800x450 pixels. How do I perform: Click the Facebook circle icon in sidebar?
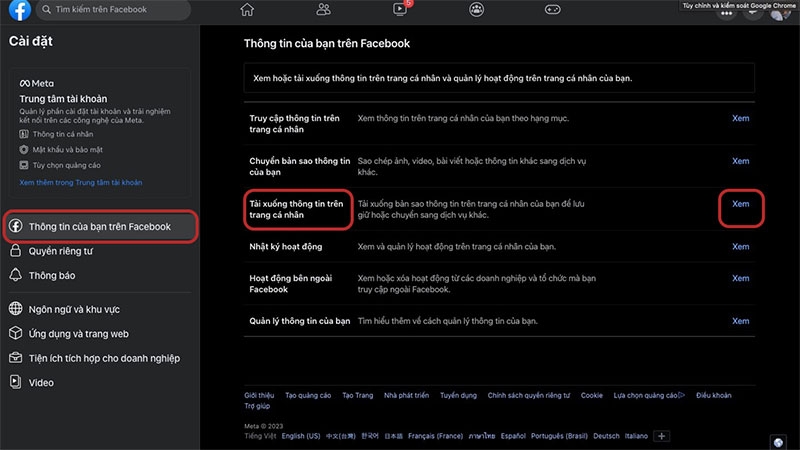[16, 226]
